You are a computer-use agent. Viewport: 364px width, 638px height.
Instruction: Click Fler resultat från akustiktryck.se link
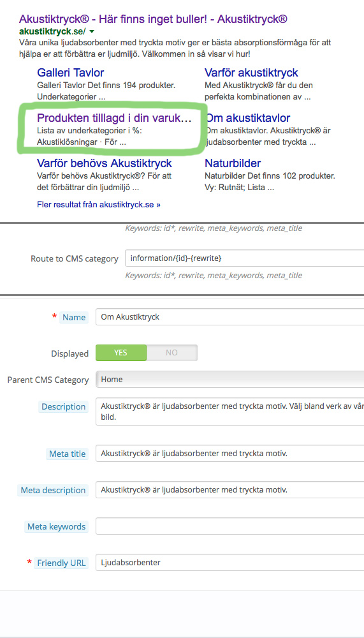pos(98,205)
